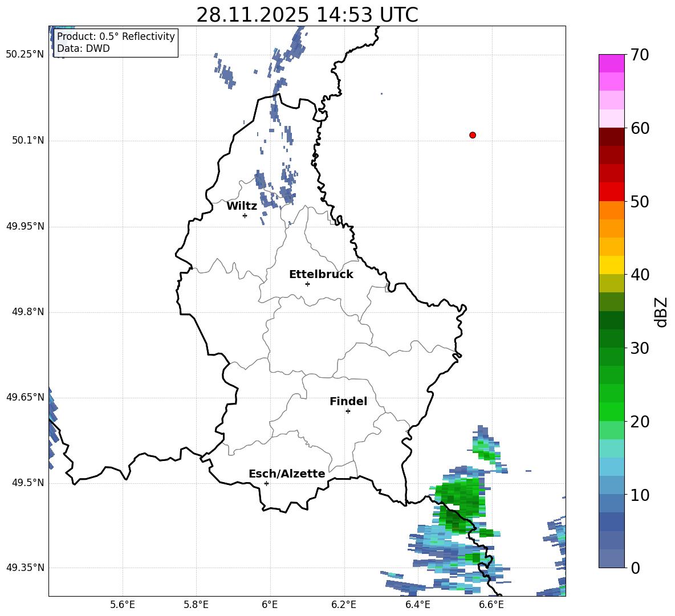675x616 pixels.
Task: Click the 50.1°N latitude label
Action: click(x=28, y=140)
